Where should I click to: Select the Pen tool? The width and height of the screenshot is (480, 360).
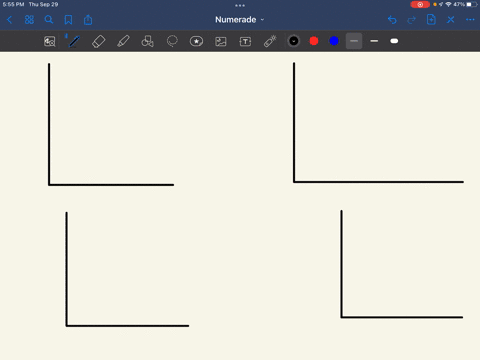coord(74,41)
